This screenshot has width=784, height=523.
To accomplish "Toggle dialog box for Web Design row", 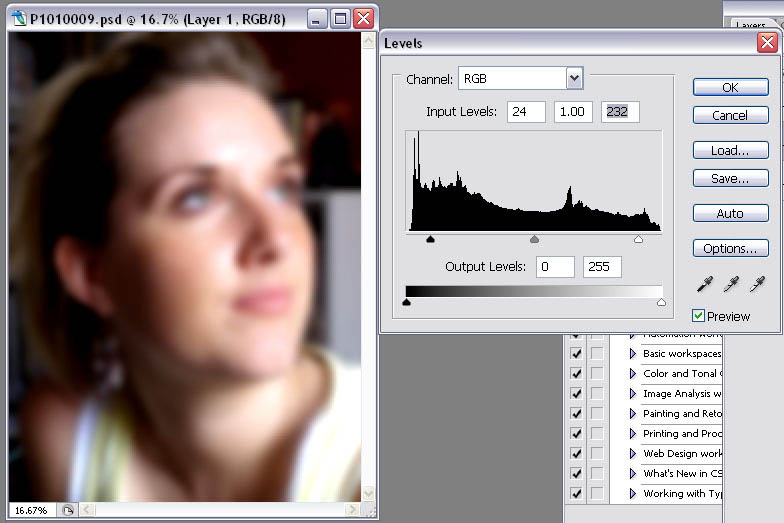I will pyautogui.click(x=597, y=454).
